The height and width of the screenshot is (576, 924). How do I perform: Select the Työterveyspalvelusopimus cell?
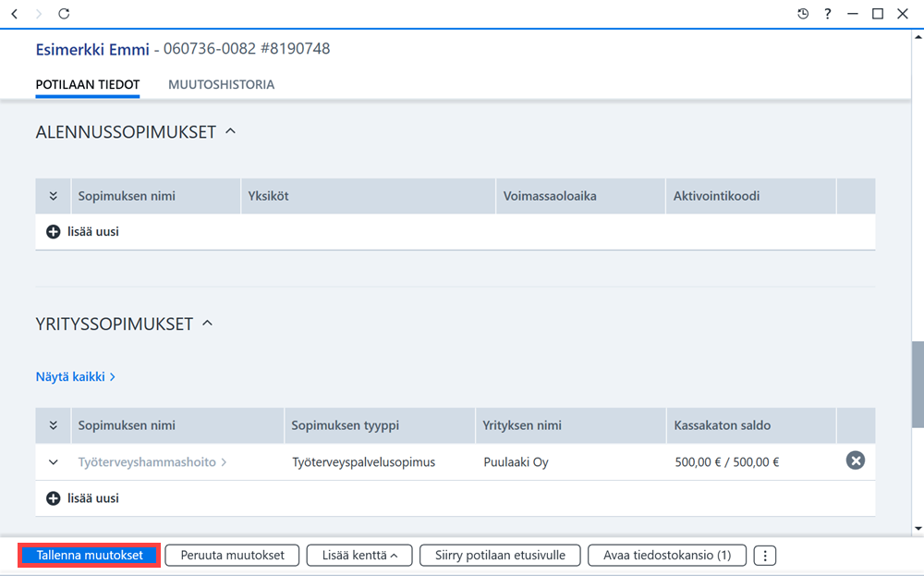click(363, 462)
